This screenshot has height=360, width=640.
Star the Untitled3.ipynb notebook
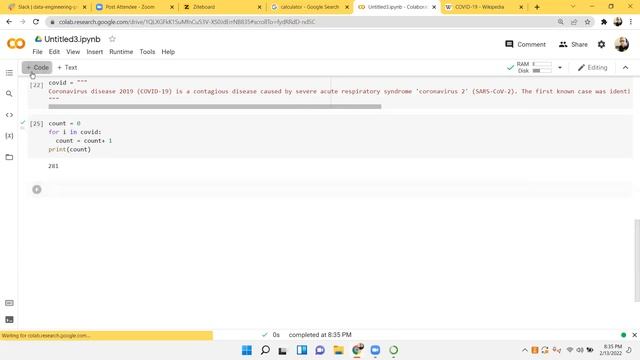click(112, 39)
